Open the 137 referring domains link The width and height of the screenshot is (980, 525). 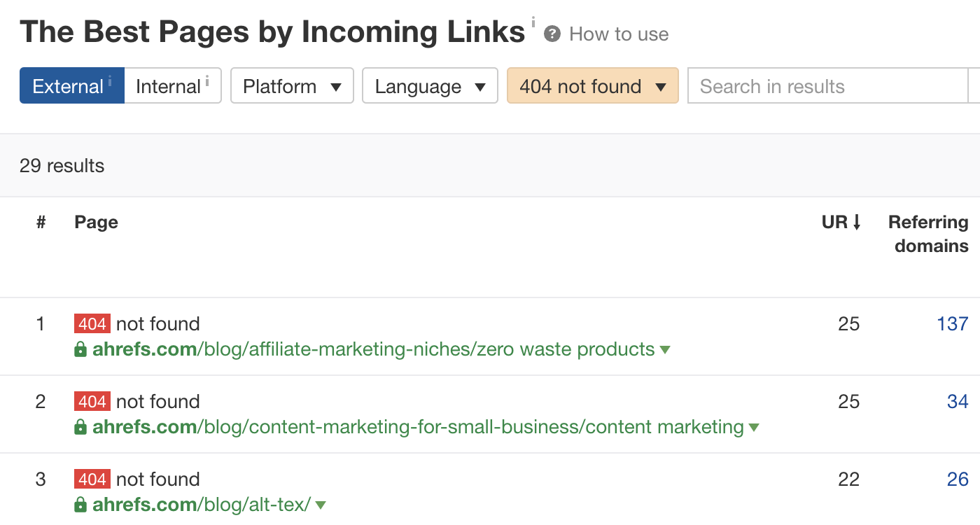pos(951,323)
